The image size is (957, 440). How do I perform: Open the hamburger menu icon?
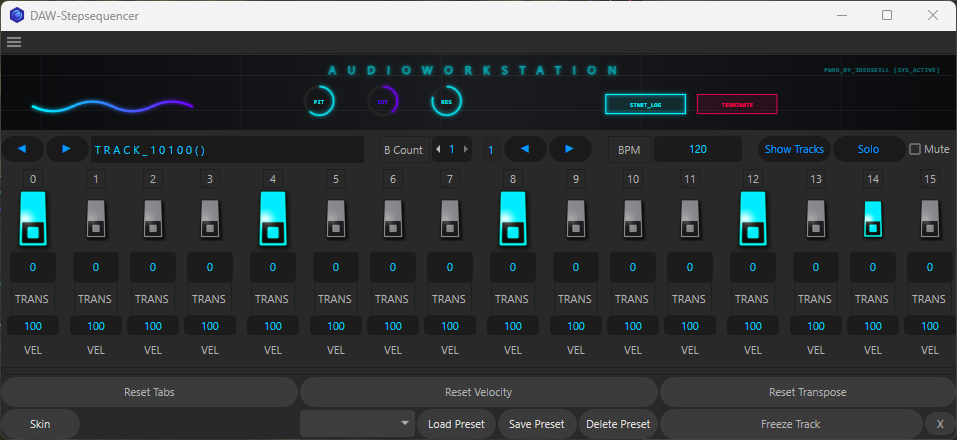tap(14, 42)
